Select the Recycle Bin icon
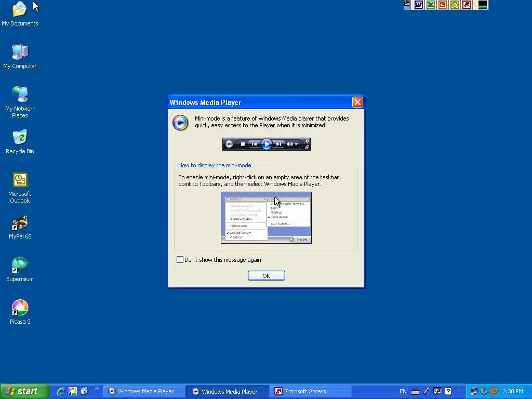 [20, 141]
